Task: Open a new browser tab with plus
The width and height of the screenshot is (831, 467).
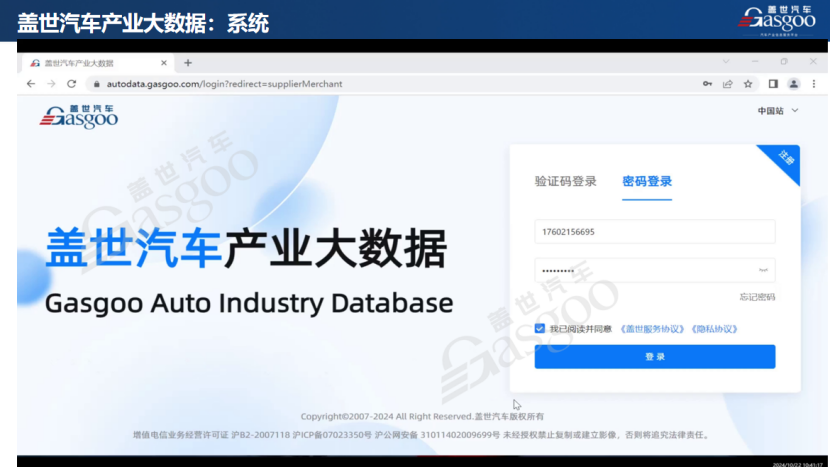Action: 188,63
